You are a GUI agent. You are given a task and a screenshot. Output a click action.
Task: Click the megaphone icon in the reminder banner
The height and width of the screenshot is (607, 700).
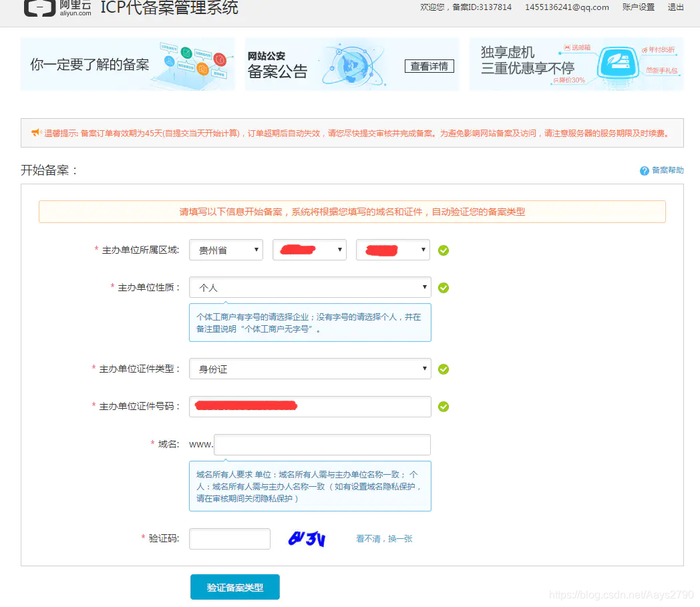[x=34, y=132]
